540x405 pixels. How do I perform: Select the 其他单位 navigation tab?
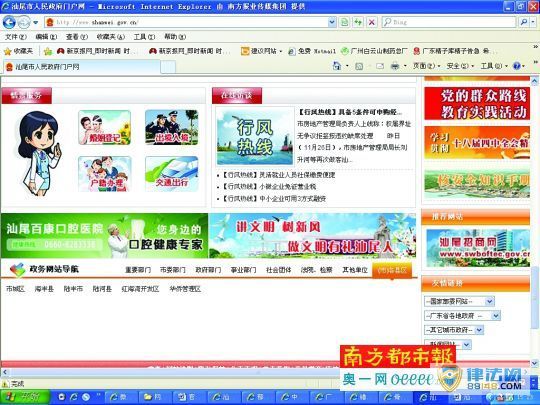(355, 270)
